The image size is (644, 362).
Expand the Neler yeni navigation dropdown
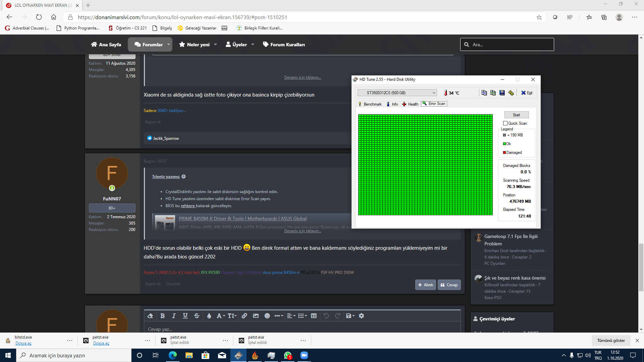tap(215, 45)
